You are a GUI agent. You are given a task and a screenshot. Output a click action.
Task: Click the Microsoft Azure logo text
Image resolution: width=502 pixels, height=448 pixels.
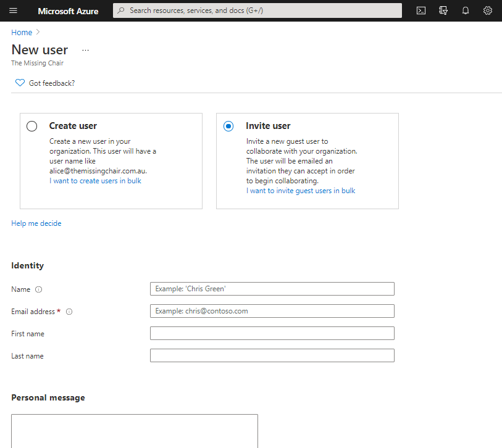click(68, 11)
